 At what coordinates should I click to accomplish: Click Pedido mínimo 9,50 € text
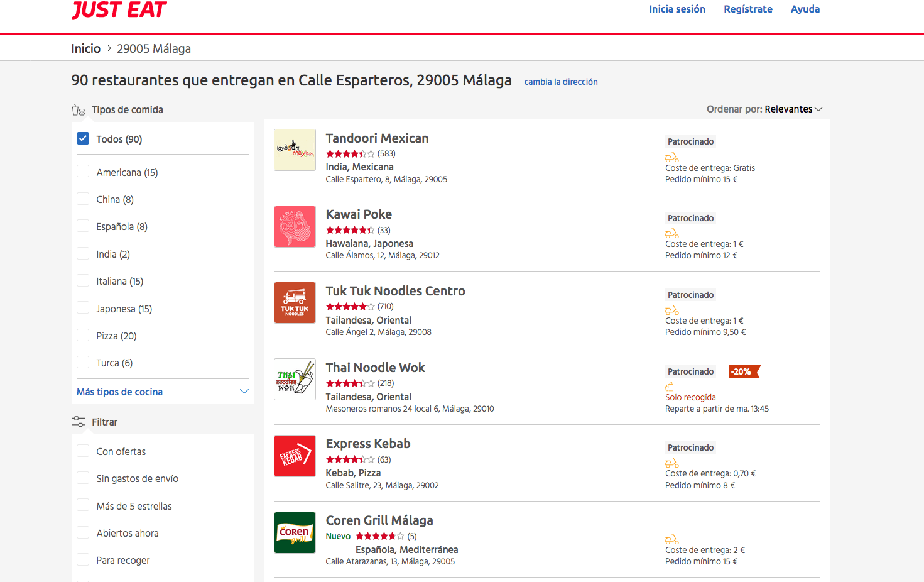click(705, 332)
